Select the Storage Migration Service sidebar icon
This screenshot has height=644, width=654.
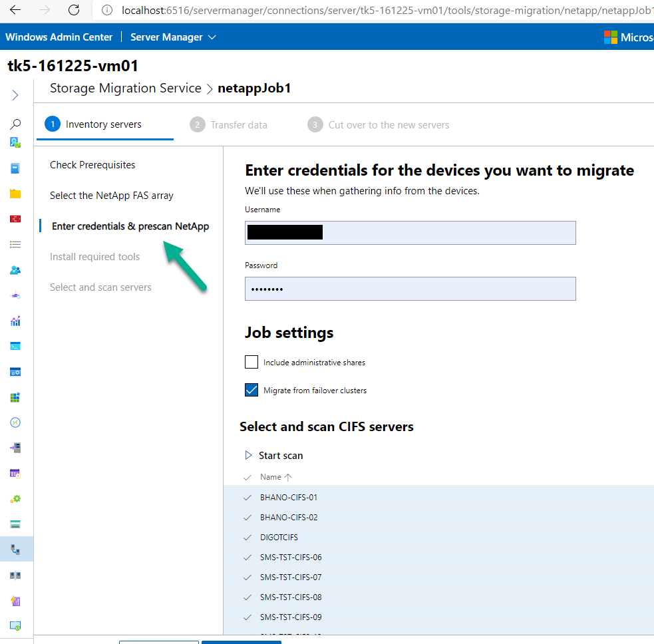[x=15, y=550]
